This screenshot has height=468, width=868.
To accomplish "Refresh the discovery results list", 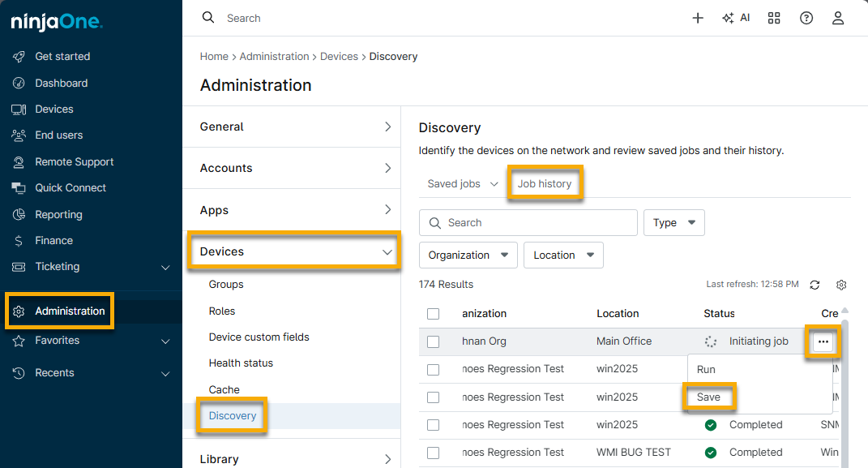I will [x=815, y=285].
